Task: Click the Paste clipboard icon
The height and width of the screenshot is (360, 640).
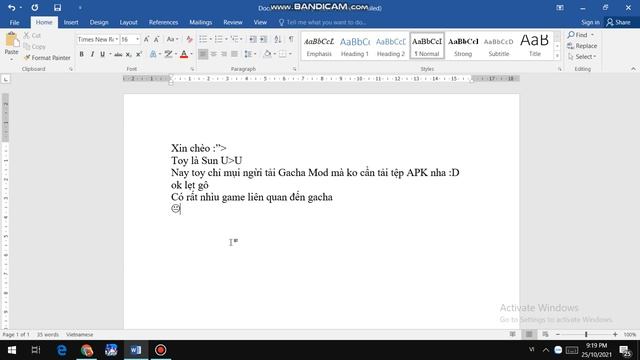Action: click(x=11, y=40)
